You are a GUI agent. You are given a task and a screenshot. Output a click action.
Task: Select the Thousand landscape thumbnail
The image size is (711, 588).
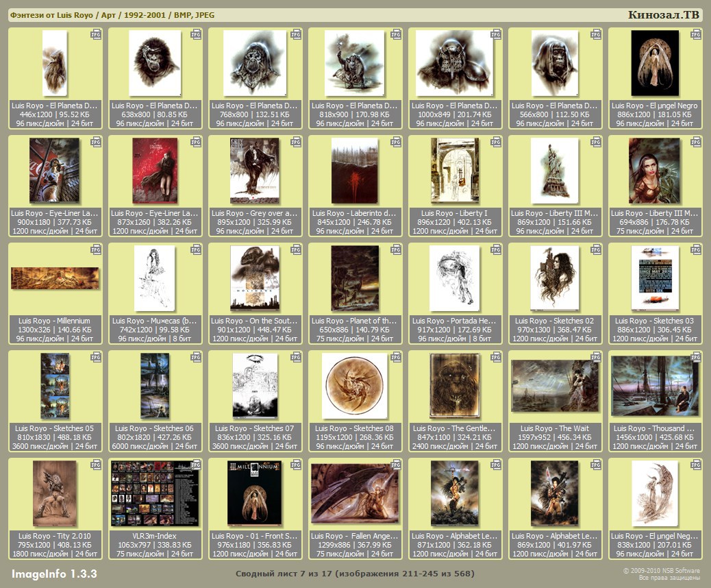pos(654,386)
